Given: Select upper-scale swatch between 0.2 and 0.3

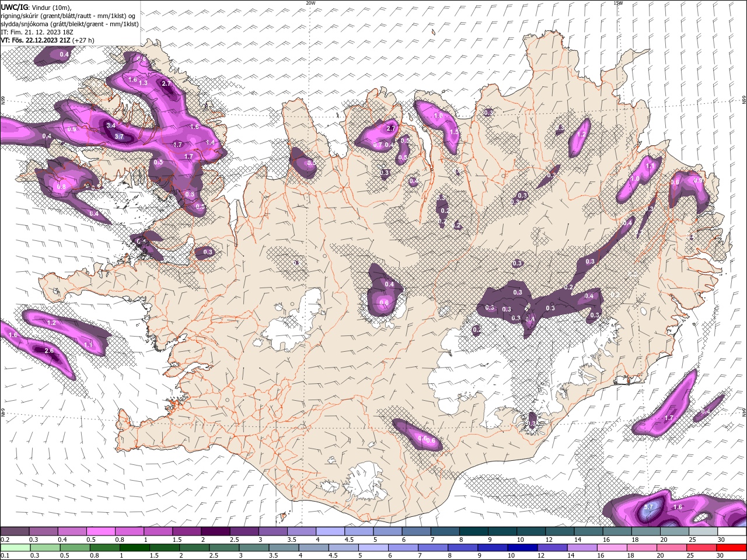Looking at the screenshot, I should pos(15,531).
